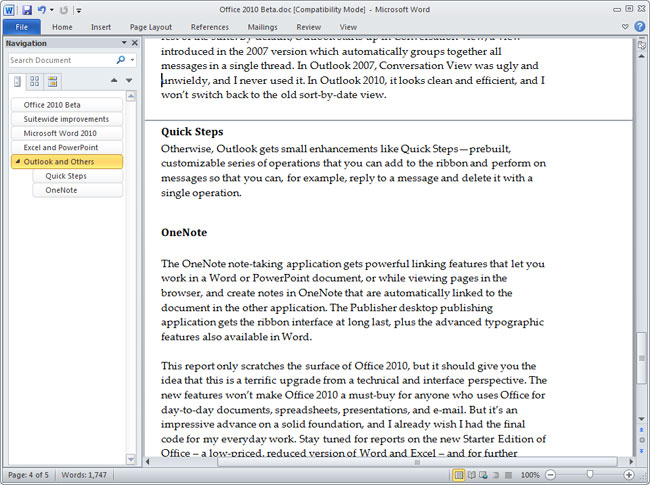650x485 pixels.
Task: Open the File tab
Action: click(22, 27)
